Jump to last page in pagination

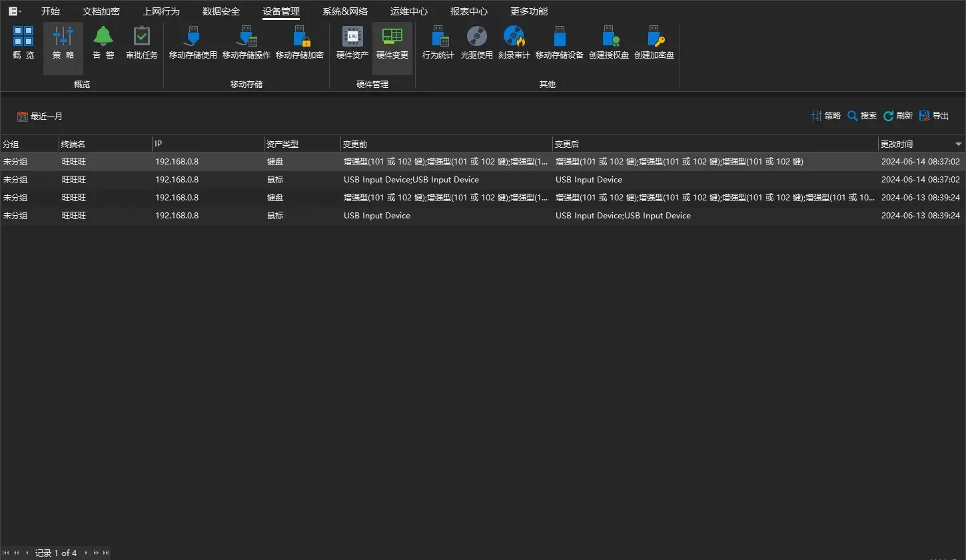pos(105,553)
